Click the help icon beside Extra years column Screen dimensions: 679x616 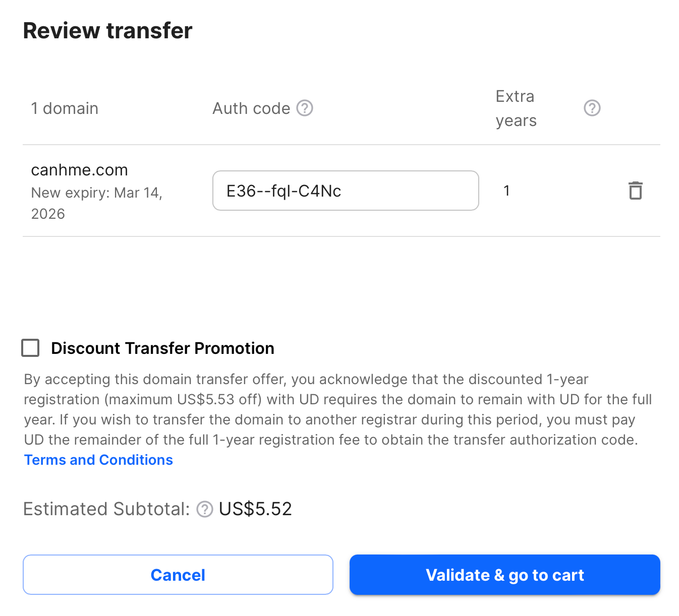[x=592, y=108]
